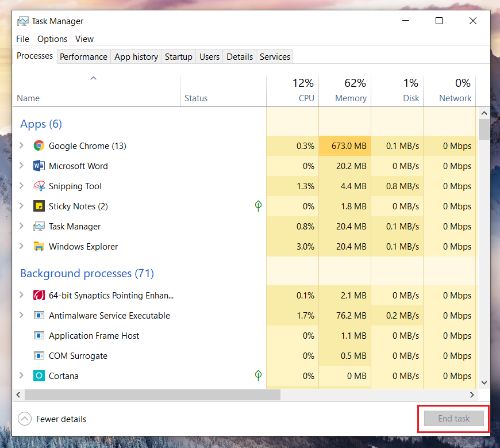Switch to the Details tab
500x448 pixels.
(240, 57)
